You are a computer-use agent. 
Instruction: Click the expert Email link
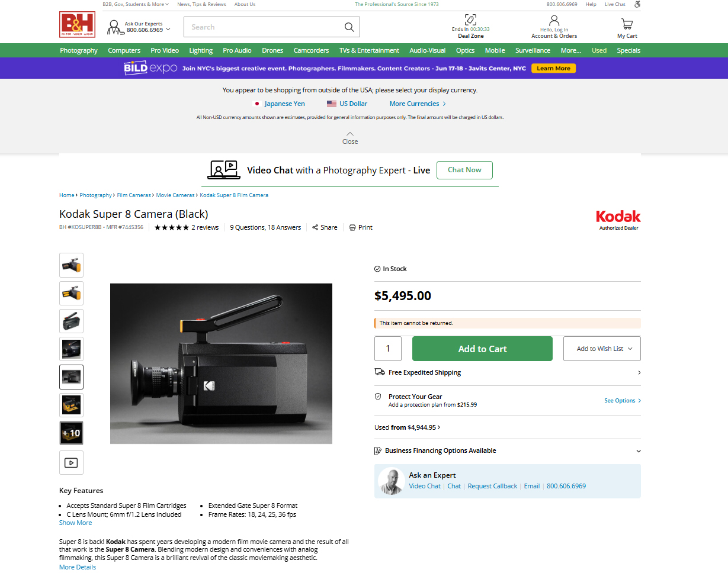(x=532, y=486)
